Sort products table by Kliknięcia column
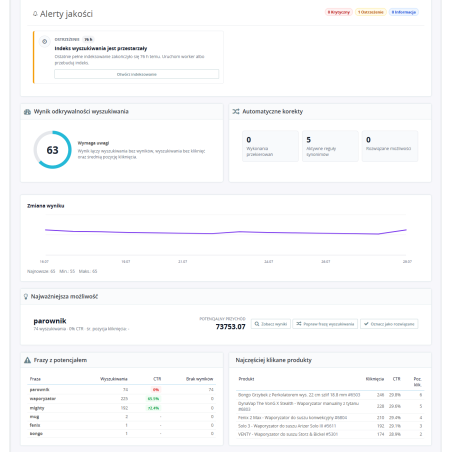452x452 pixels. pyautogui.click(x=375, y=379)
